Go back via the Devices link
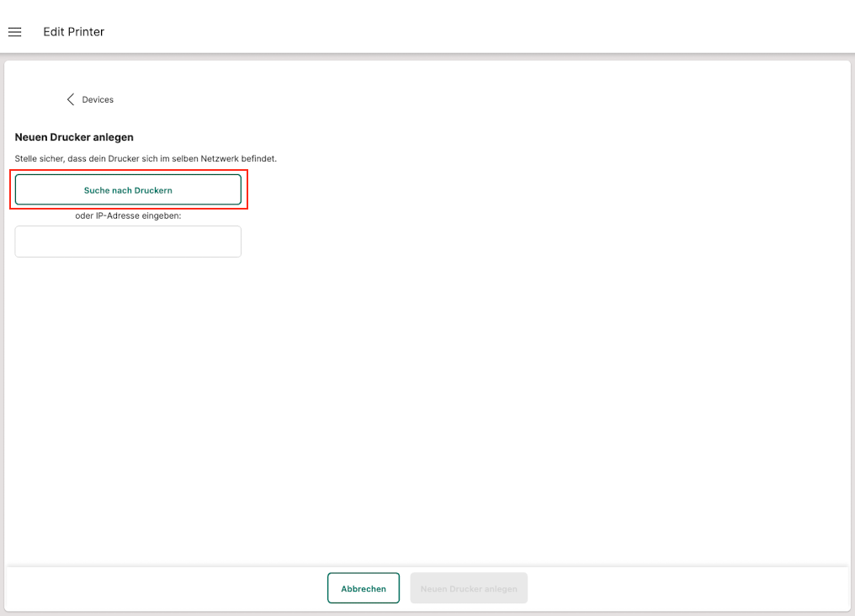The image size is (855, 616). 98,99
